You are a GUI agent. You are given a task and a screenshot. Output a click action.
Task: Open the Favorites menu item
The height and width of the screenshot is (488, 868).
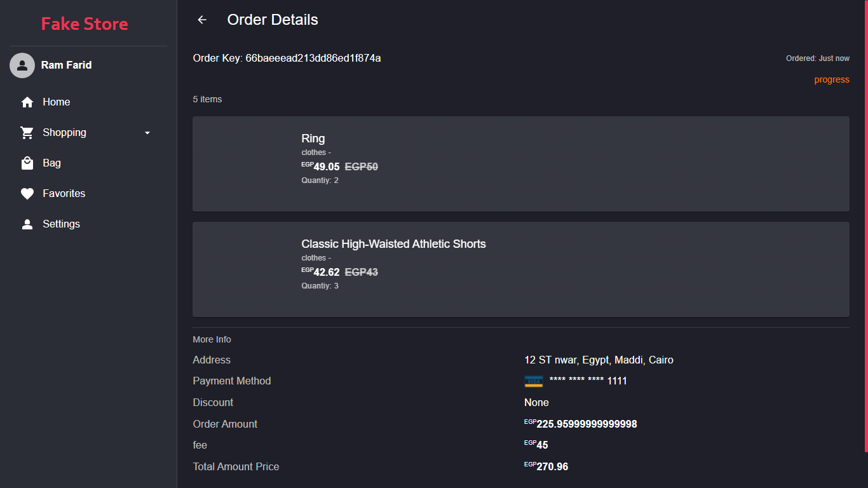pos(64,194)
